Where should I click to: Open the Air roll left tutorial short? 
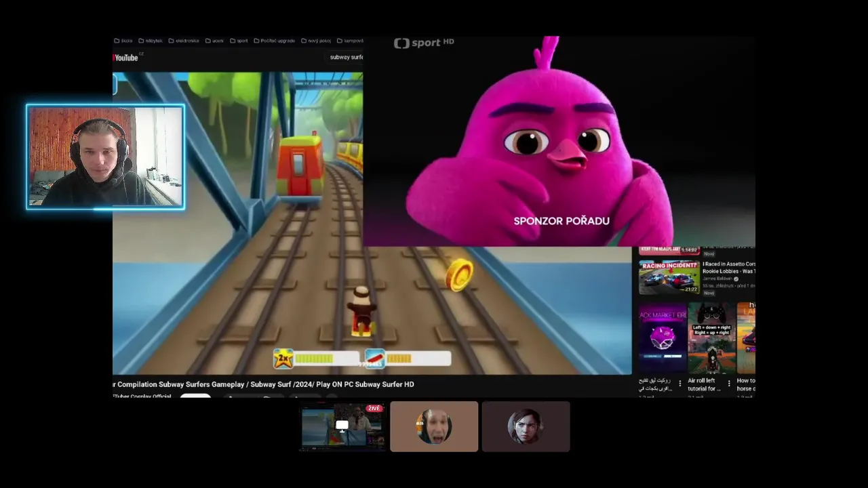point(711,338)
